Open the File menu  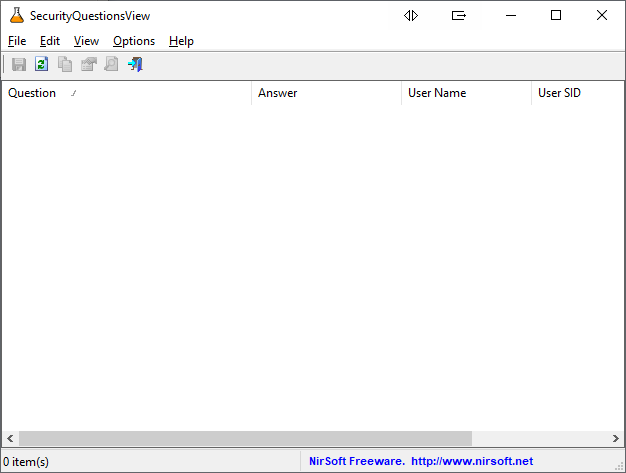tap(17, 41)
